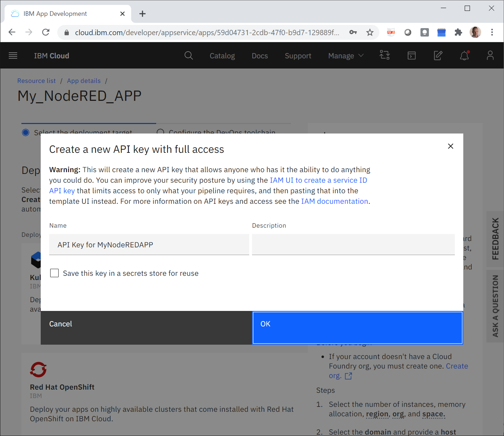Image resolution: width=504 pixels, height=436 pixels.
Task: Click the IBM Cloud logo text
Action: pyautogui.click(x=52, y=56)
